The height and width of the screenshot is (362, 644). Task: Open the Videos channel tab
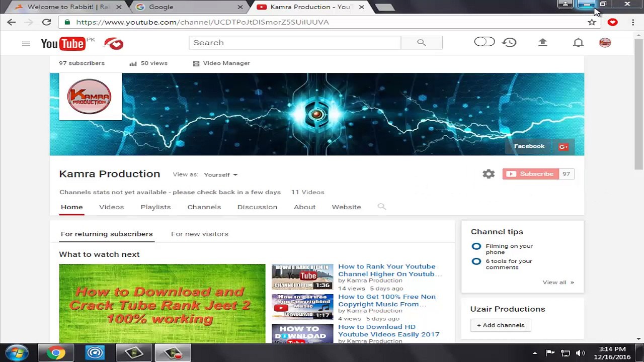pos(111,207)
